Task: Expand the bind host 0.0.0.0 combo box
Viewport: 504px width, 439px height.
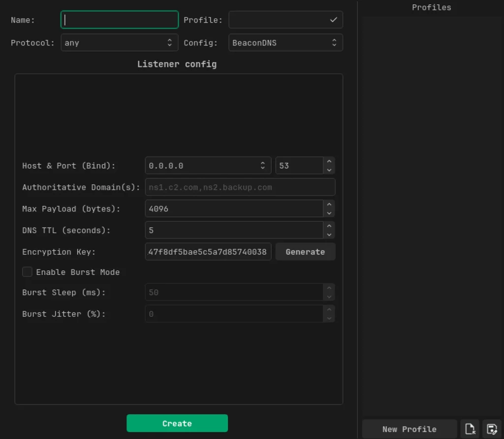Action: (x=208, y=166)
